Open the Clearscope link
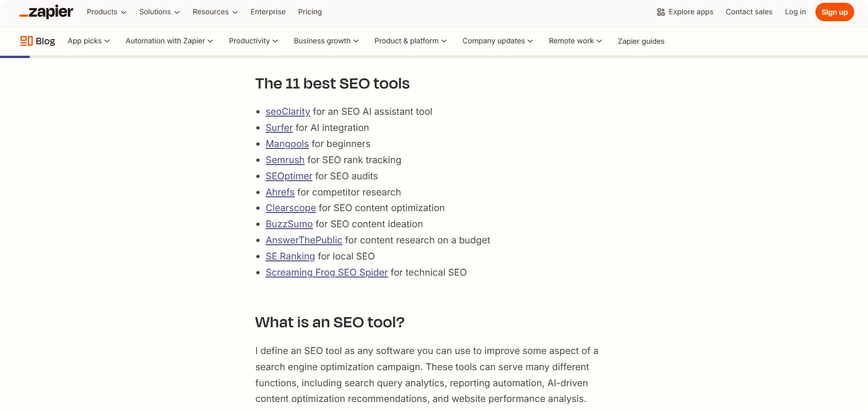This screenshot has width=868, height=413. pos(291,208)
